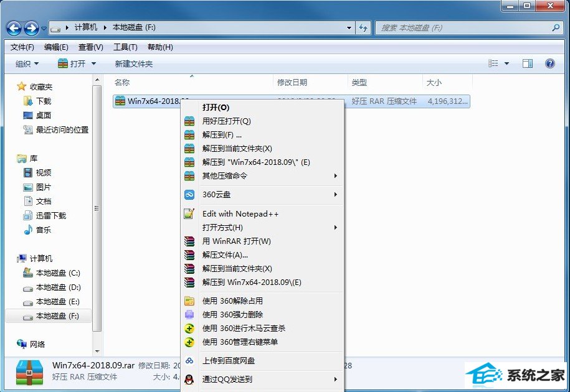This screenshot has height=392, width=570.
Task: Click the Notepad++ icon in context menu
Action: tap(189, 214)
